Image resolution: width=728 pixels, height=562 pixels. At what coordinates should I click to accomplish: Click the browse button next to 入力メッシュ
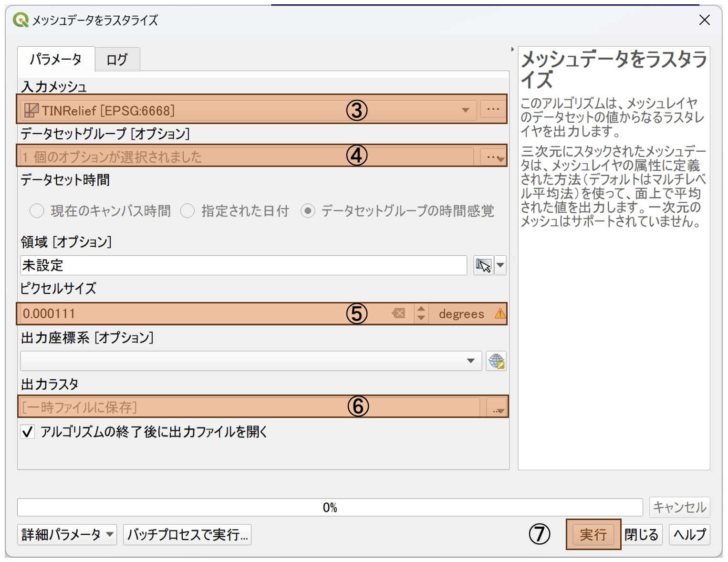[493, 110]
